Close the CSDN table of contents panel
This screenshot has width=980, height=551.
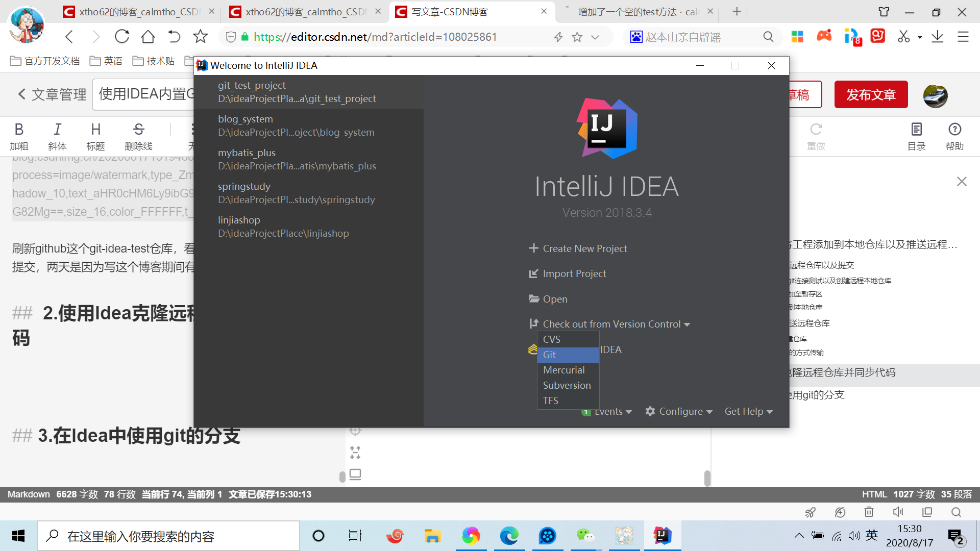[x=962, y=182]
